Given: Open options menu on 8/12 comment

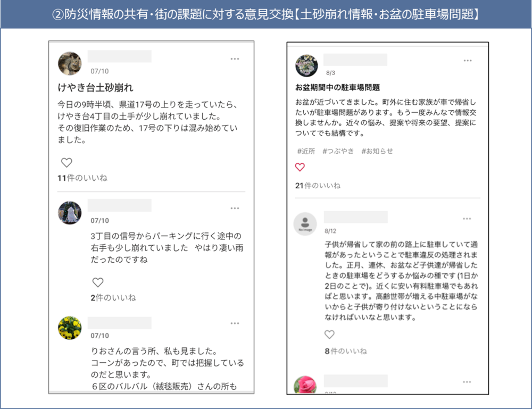Looking at the screenshot, I should (467, 219).
